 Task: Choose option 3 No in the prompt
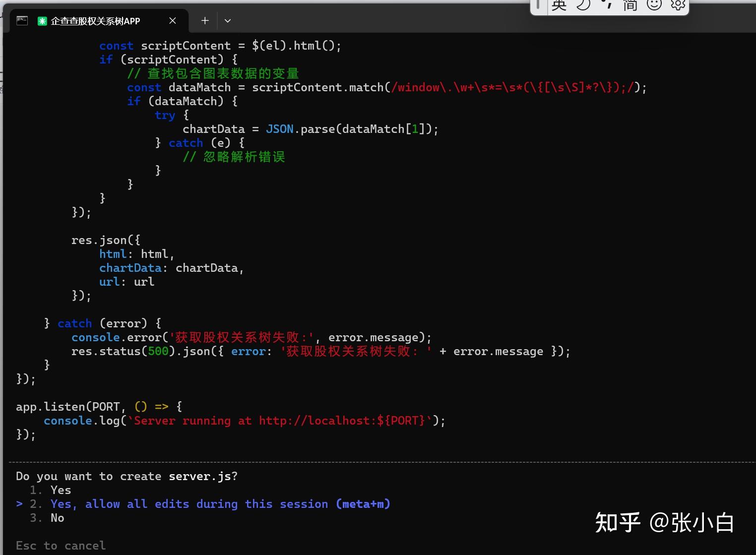click(57, 517)
